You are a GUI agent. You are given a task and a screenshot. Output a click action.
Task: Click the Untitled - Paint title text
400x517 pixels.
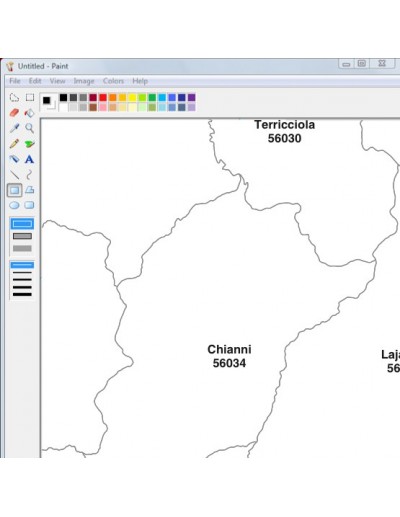point(43,66)
